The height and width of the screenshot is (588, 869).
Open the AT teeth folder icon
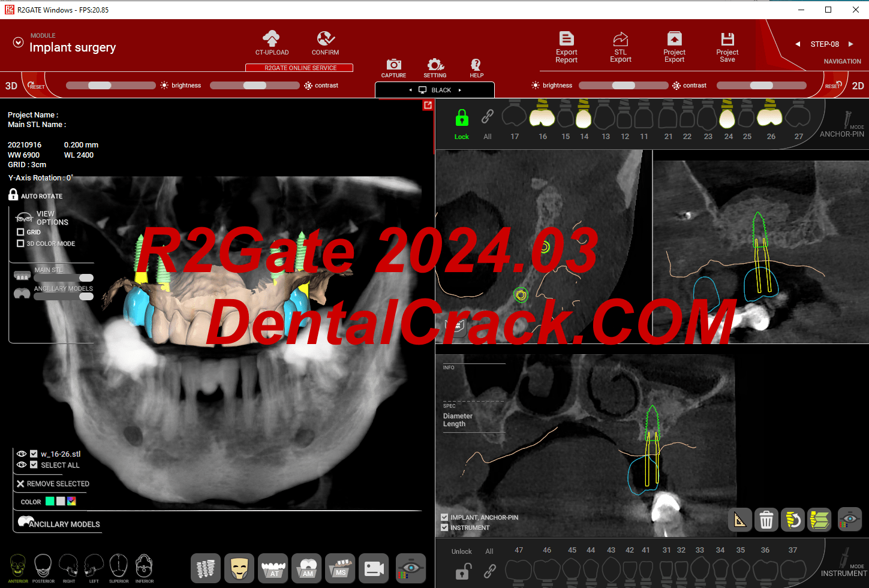pyautogui.click(x=273, y=568)
